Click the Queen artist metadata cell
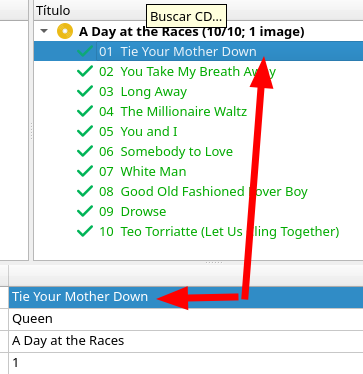 pyautogui.click(x=186, y=319)
